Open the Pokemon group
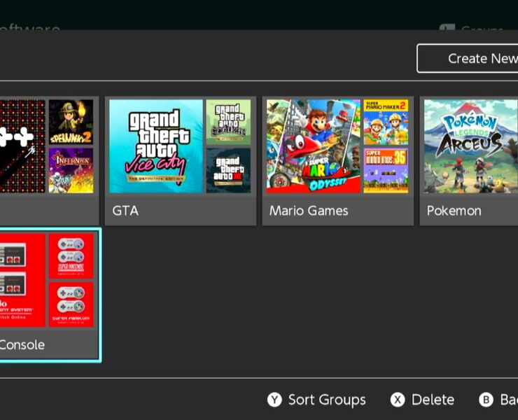Viewport: 518px width, 420px height. click(x=469, y=161)
